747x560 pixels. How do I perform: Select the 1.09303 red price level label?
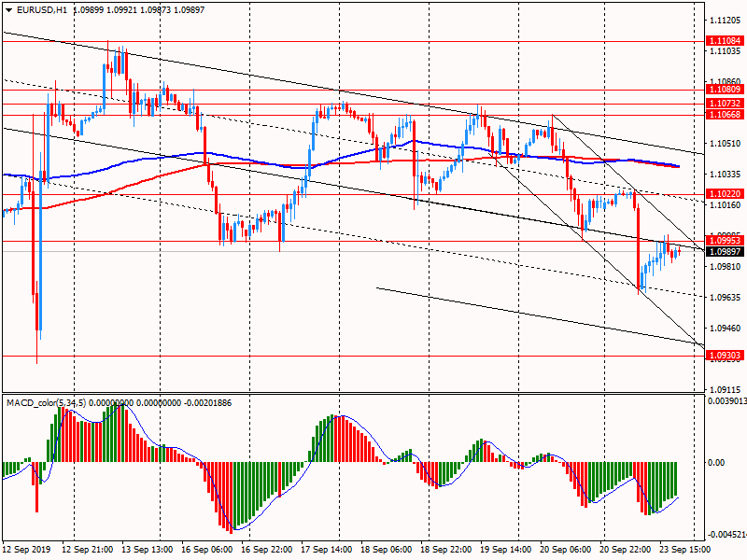pyautogui.click(x=726, y=356)
